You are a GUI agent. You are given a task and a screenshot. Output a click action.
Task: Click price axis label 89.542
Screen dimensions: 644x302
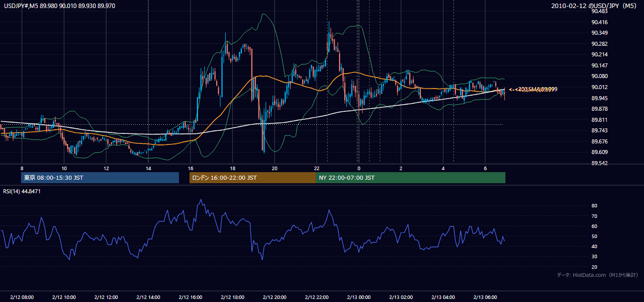599,163
